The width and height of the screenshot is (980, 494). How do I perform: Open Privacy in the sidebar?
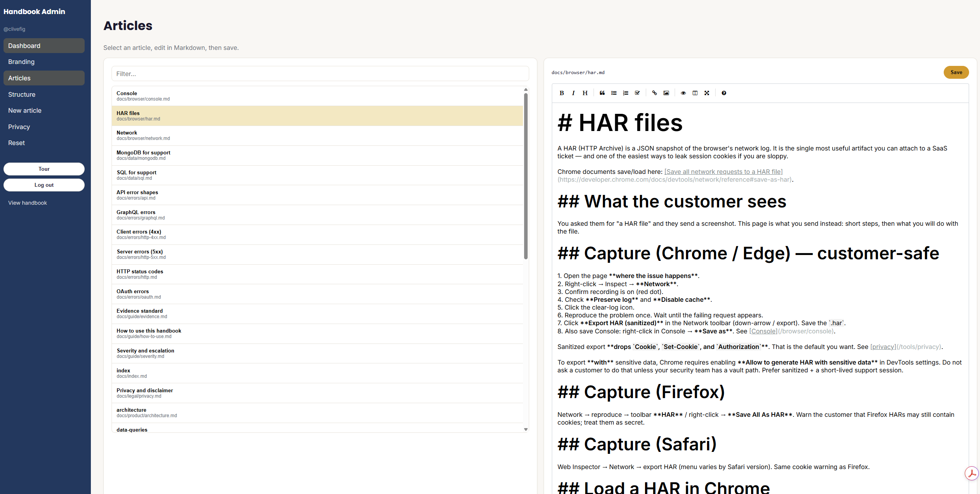(44, 127)
